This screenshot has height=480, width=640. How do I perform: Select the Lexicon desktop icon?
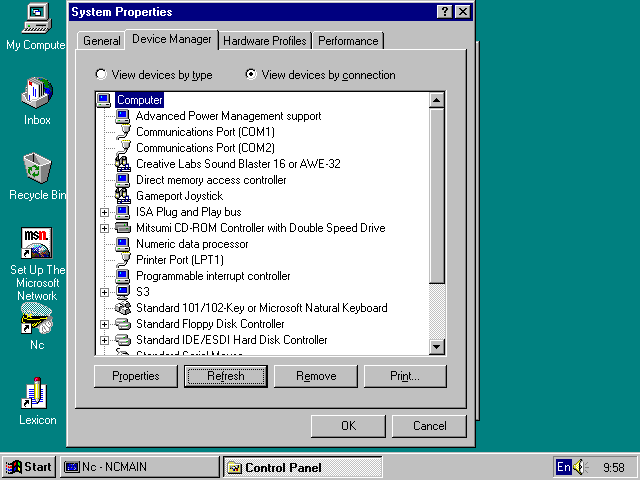[36, 393]
